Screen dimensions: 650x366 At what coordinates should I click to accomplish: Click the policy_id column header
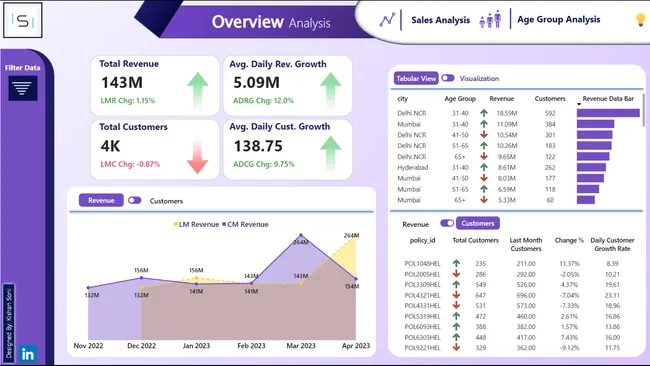click(x=422, y=240)
